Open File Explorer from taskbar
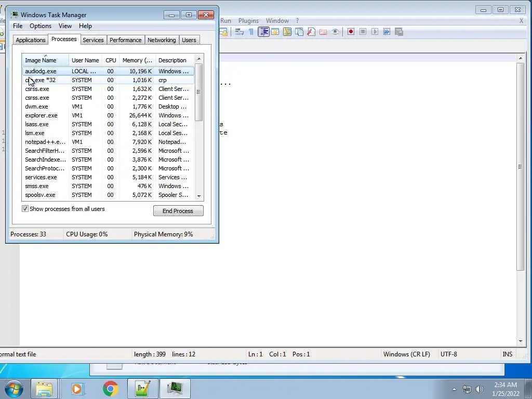 (44, 389)
